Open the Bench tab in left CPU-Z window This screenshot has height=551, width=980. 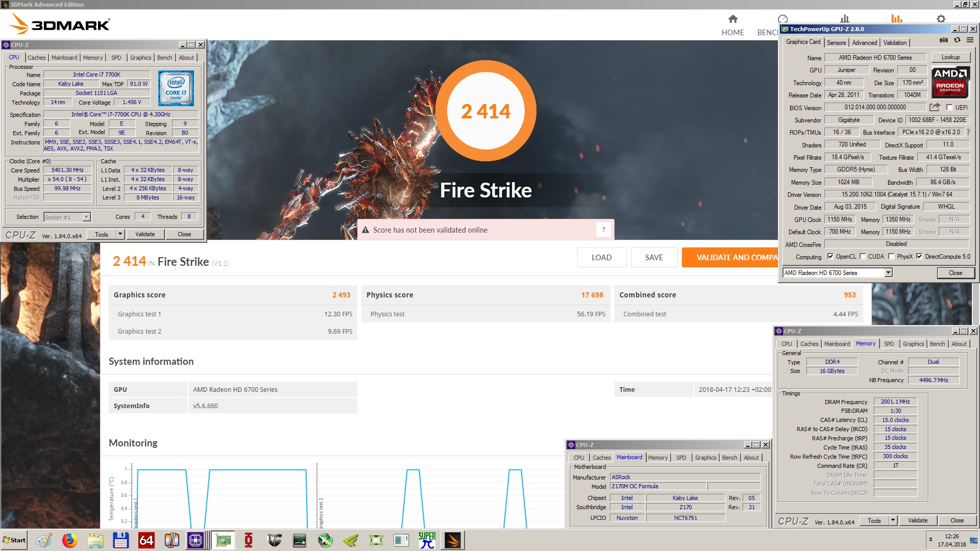click(x=164, y=58)
